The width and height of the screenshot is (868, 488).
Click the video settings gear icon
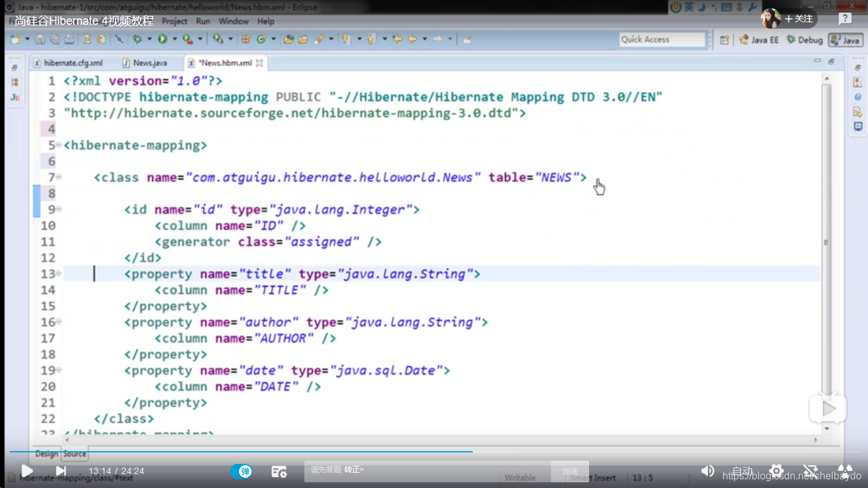click(776, 471)
